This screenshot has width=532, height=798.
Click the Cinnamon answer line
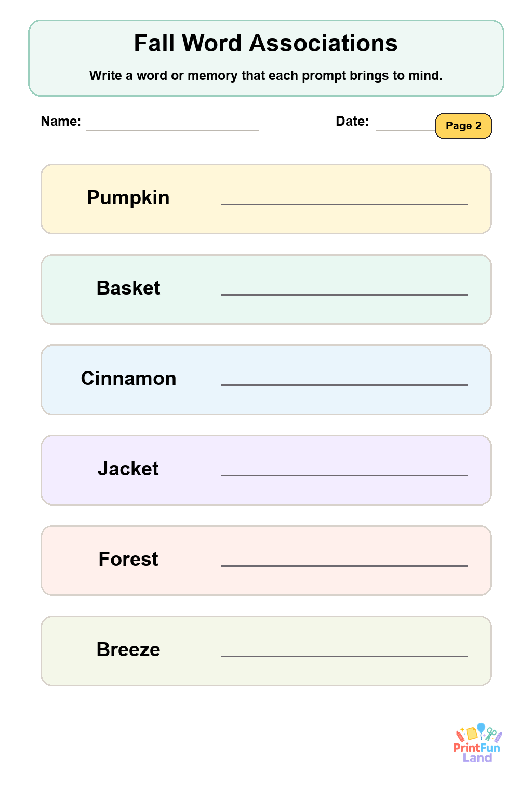pyautogui.click(x=344, y=385)
